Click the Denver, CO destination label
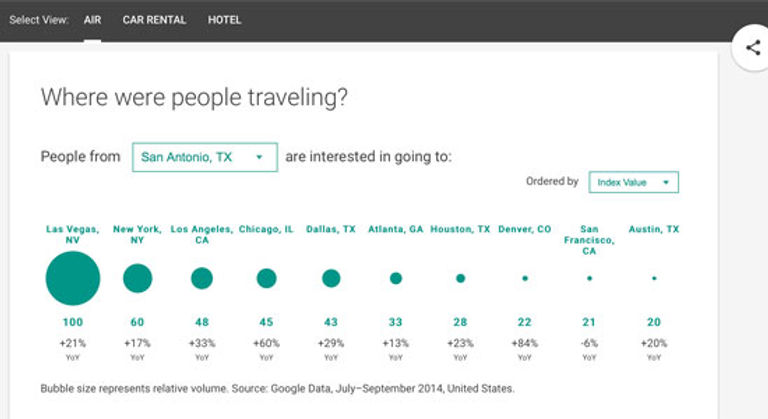768x419 pixels. pyautogui.click(x=525, y=229)
